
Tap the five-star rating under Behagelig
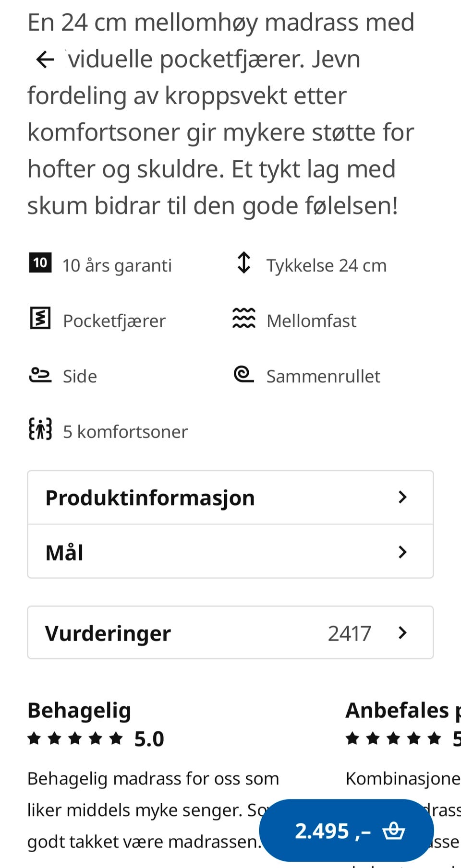(75, 738)
